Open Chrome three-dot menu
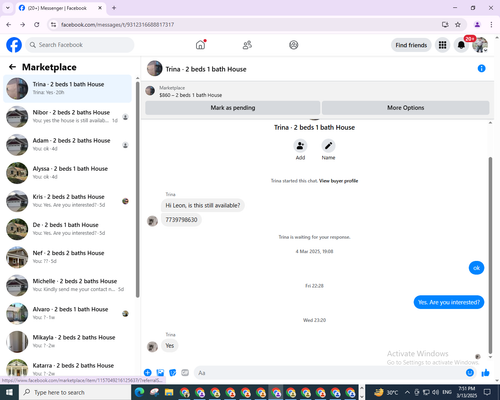 click(x=491, y=24)
